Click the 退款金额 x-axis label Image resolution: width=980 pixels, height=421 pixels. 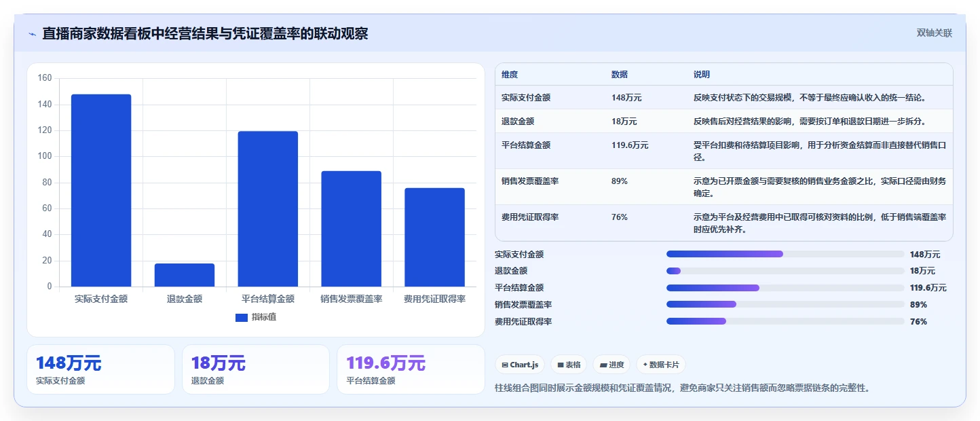click(x=185, y=299)
